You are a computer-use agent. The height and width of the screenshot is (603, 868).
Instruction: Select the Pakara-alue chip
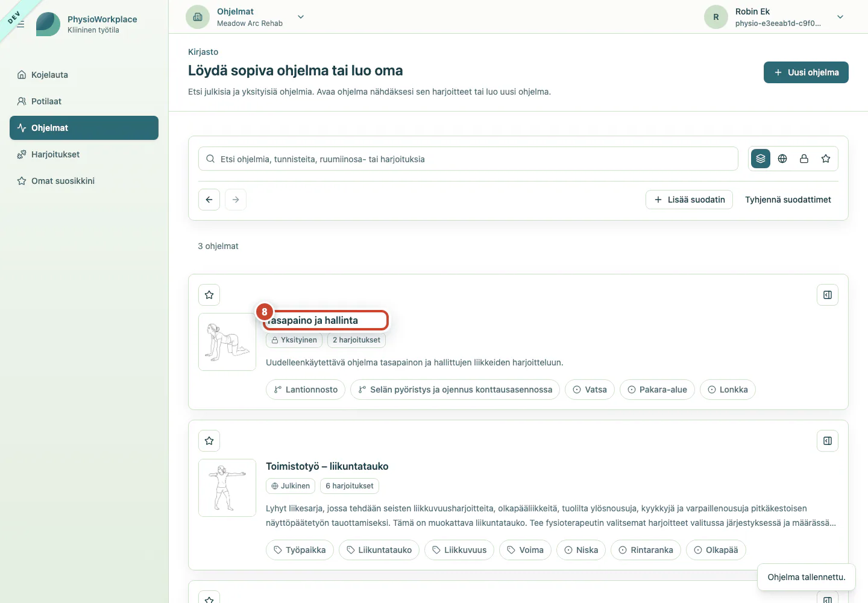coord(657,390)
